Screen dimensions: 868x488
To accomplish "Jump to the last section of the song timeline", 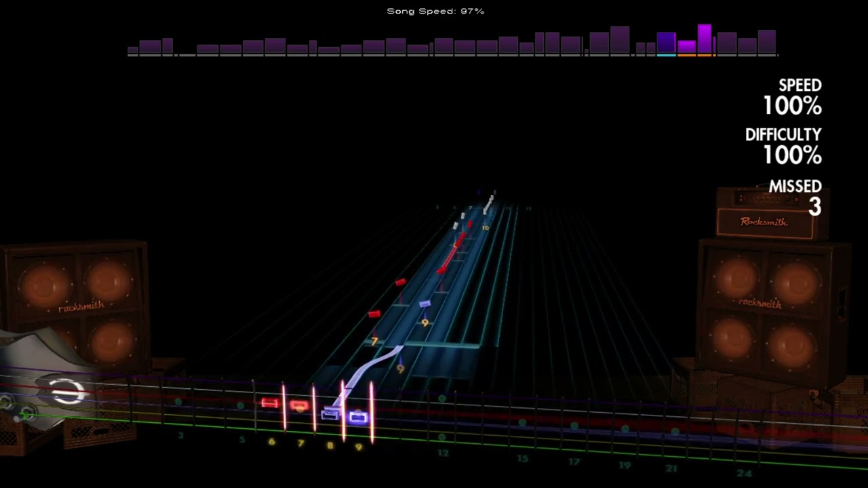I will [x=766, y=42].
